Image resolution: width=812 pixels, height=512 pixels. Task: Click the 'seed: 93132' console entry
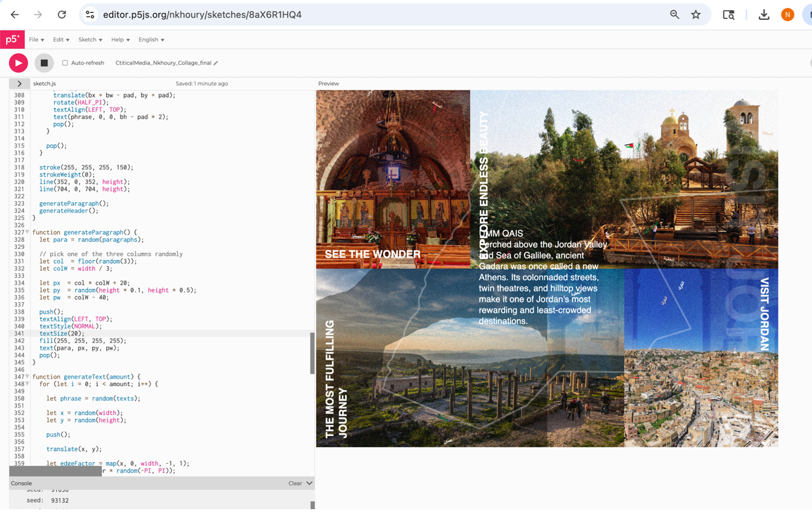tap(48, 501)
